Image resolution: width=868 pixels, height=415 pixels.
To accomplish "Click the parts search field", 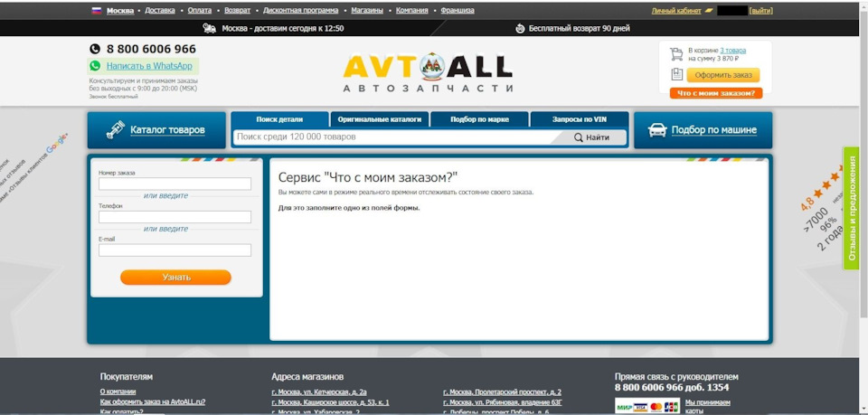I will 393,137.
